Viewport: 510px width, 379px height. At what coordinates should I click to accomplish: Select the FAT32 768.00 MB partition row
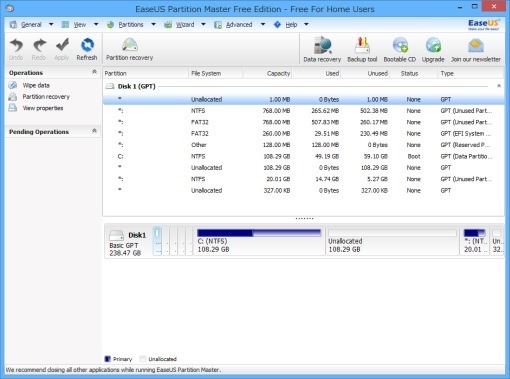tap(303, 122)
